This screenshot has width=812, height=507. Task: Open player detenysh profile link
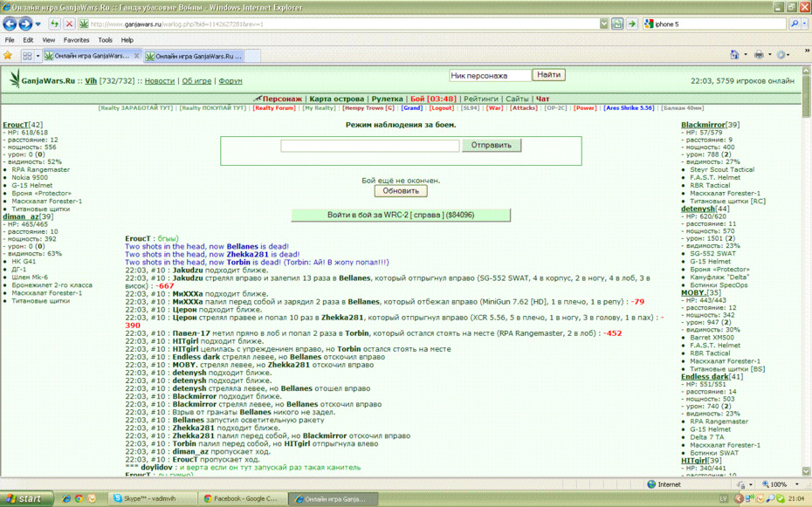698,209
